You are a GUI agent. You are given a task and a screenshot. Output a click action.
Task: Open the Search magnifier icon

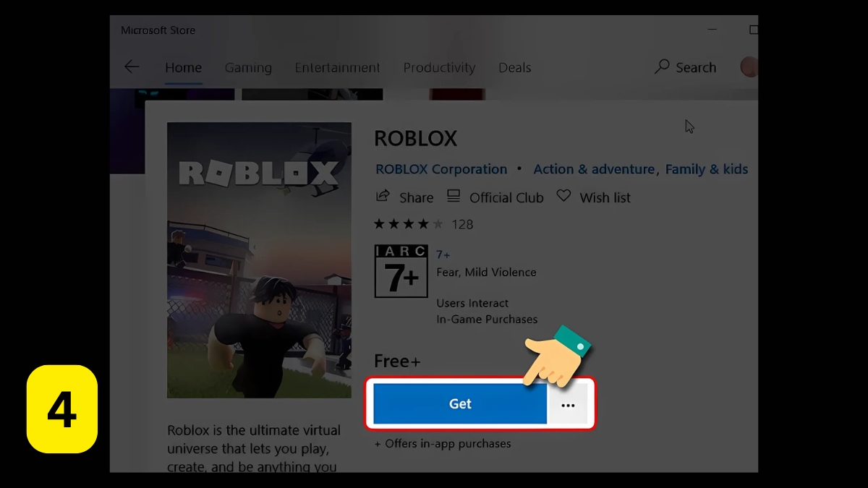[x=662, y=67]
